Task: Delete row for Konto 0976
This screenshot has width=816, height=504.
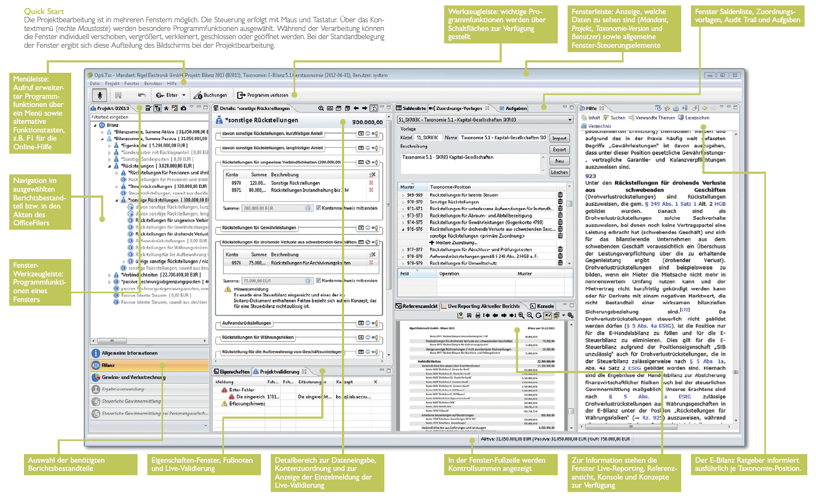Action: coord(371,262)
